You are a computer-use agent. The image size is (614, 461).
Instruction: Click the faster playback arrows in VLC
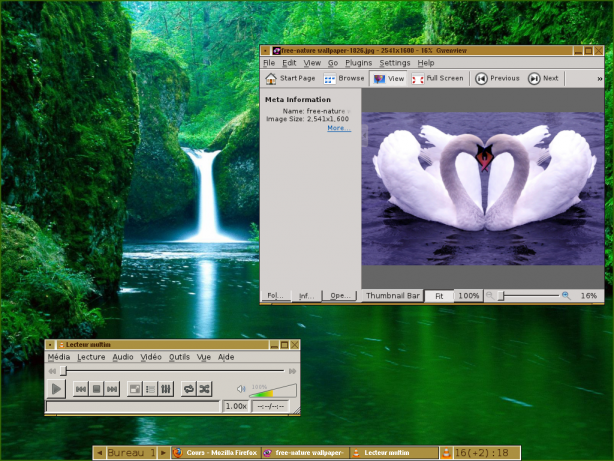(292, 371)
